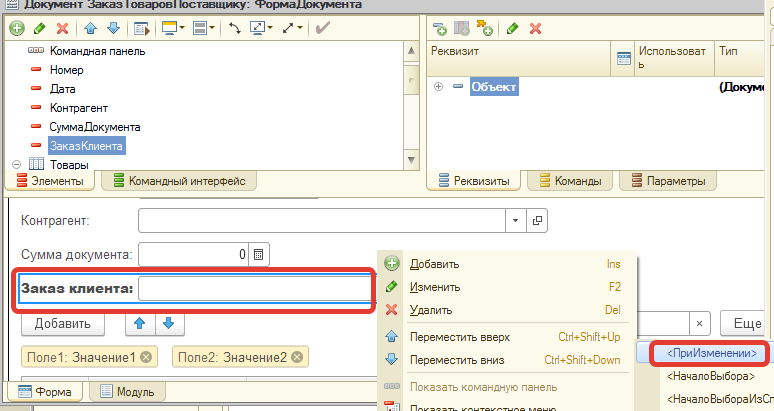774x411 pixels.
Task: Click the green add element icon
Action: click(16, 29)
